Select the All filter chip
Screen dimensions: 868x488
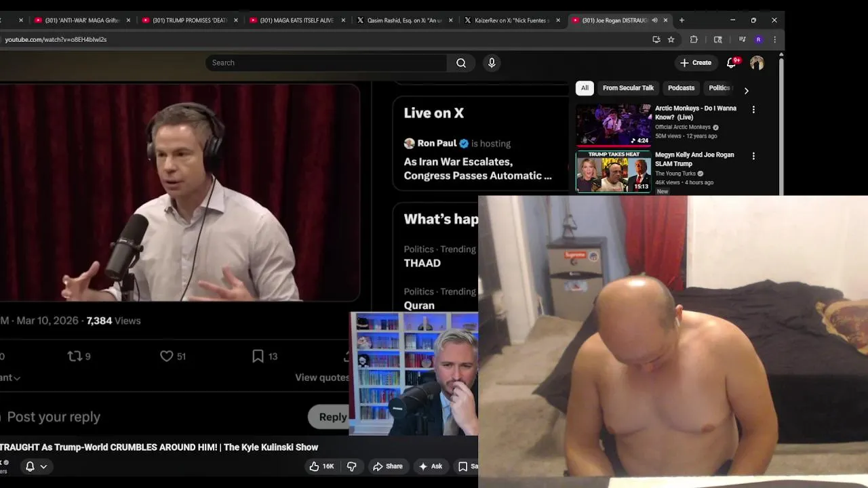[585, 88]
